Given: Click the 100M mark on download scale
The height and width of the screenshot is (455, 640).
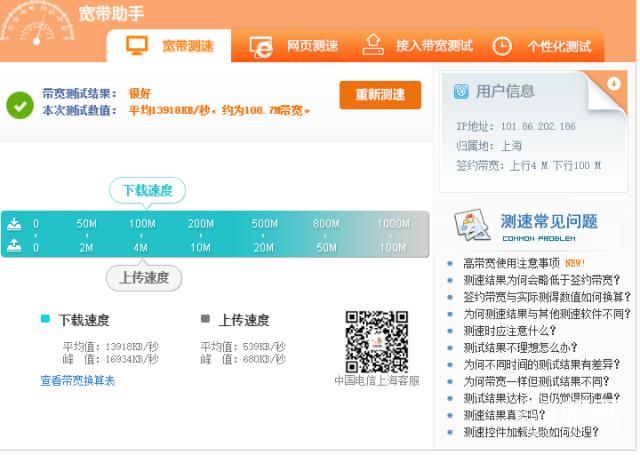Looking at the screenshot, I should coord(142,224).
